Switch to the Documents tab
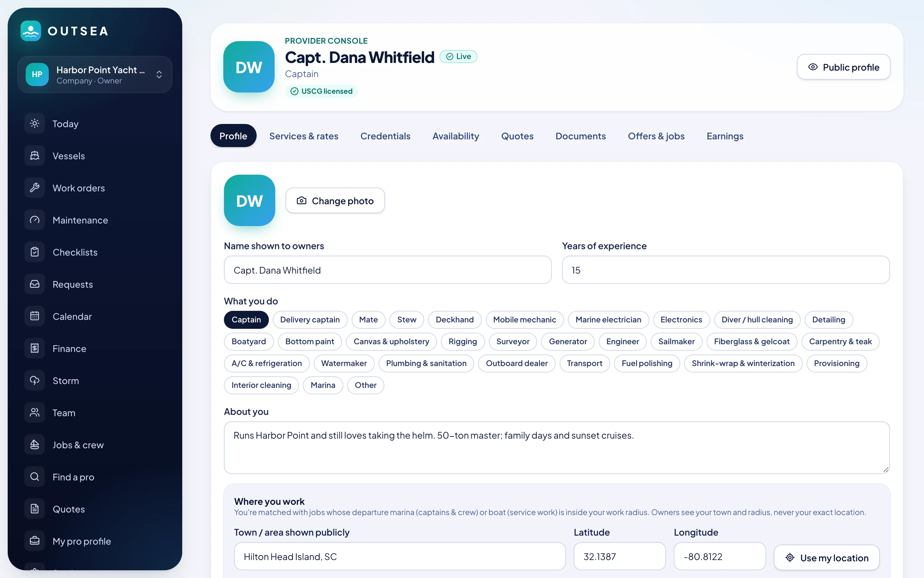 click(x=580, y=136)
